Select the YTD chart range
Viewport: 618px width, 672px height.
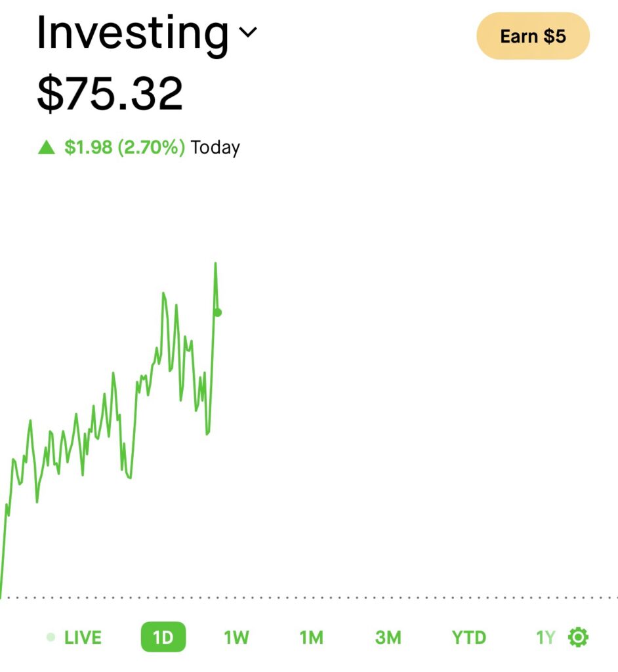pyautogui.click(x=468, y=637)
